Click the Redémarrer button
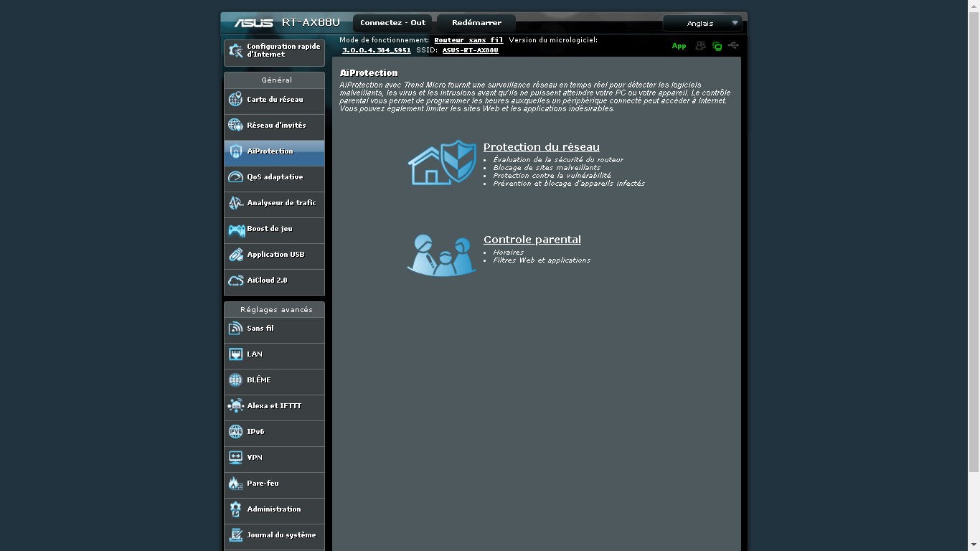This screenshot has height=551, width=980. pyautogui.click(x=476, y=23)
